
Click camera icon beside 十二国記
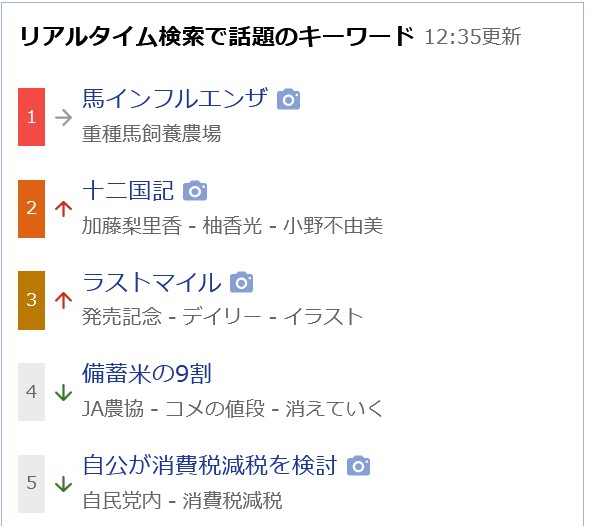click(195, 191)
